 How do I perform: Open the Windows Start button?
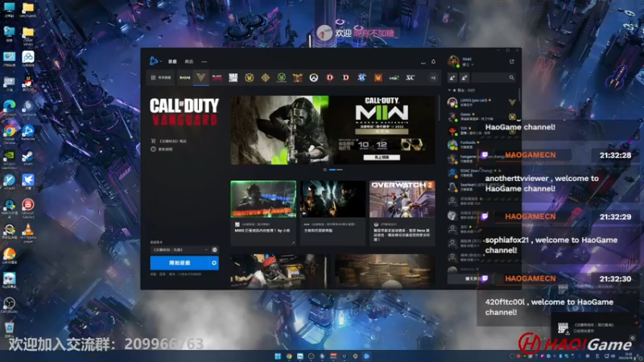coord(278,356)
